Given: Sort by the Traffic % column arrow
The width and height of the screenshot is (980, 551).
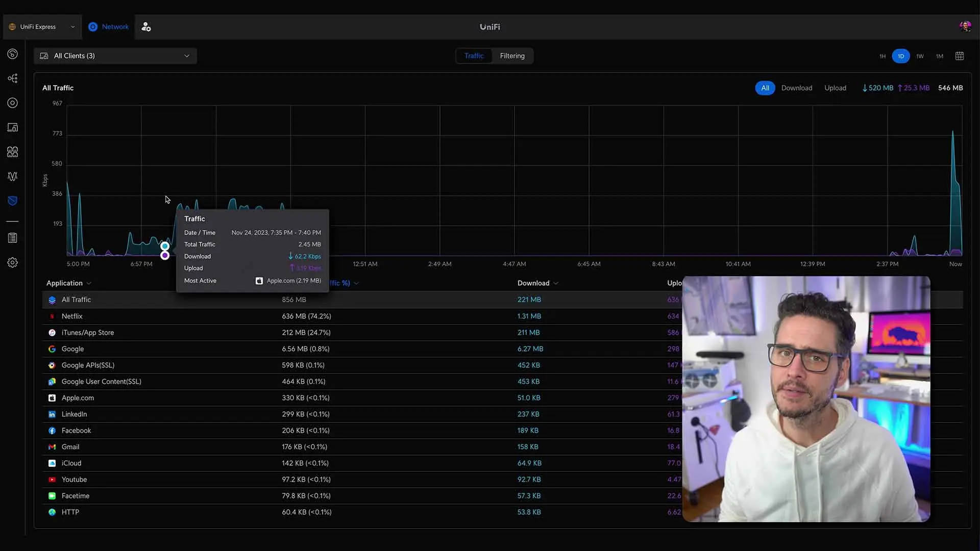Looking at the screenshot, I should [356, 283].
